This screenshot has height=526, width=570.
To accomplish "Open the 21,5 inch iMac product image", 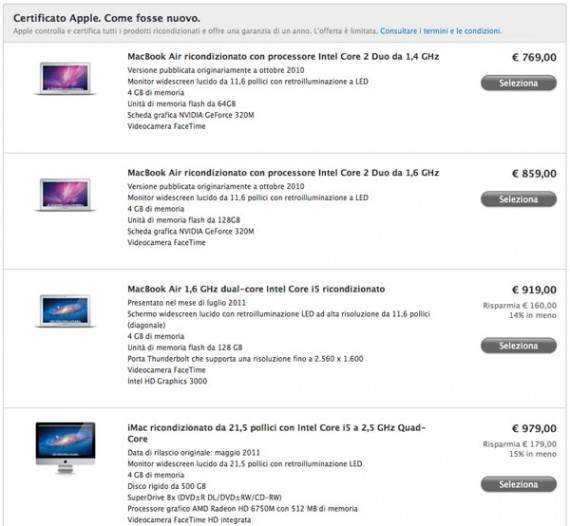I will 65,448.
